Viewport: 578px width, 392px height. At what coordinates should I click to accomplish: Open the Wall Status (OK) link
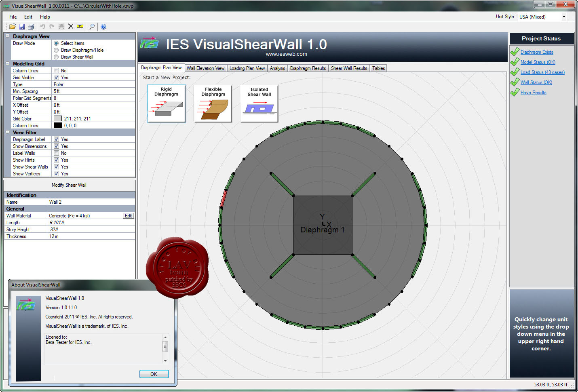pos(536,82)
